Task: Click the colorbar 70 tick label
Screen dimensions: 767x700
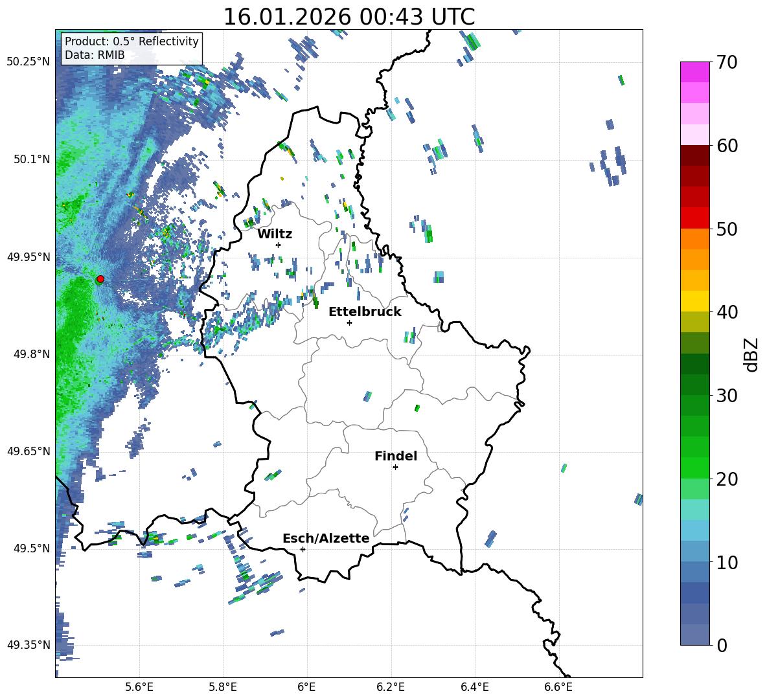Action: pos(727,63)
